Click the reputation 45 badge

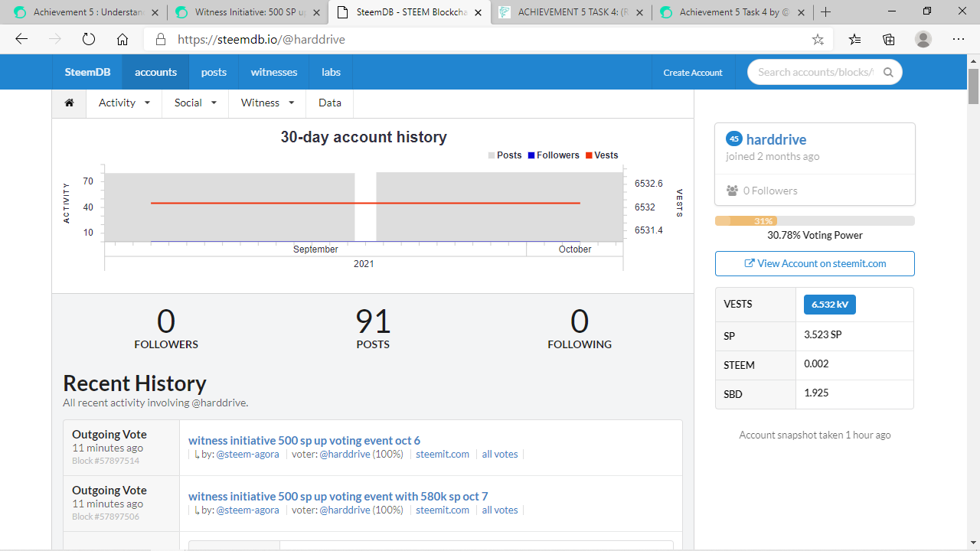[733, 139]
